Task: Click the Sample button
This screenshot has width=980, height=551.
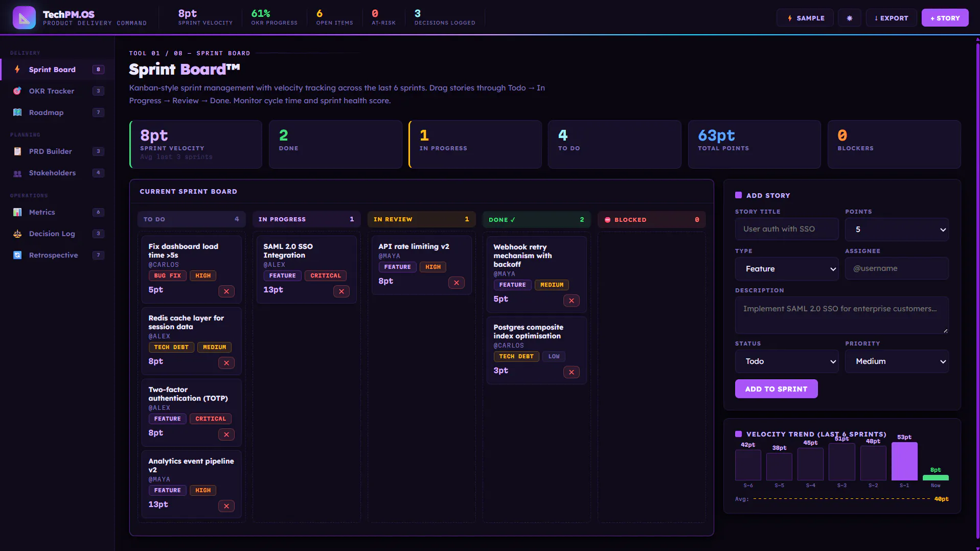Action: (805, 18)
